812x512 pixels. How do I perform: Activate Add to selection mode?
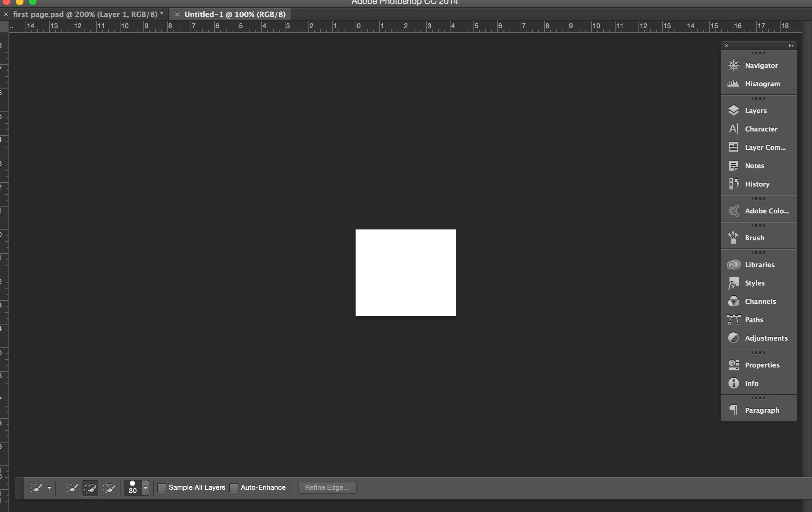point(90,488)
